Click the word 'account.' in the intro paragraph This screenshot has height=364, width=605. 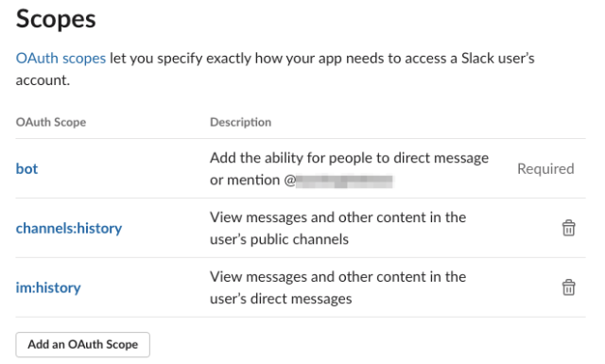coord(43,80)
